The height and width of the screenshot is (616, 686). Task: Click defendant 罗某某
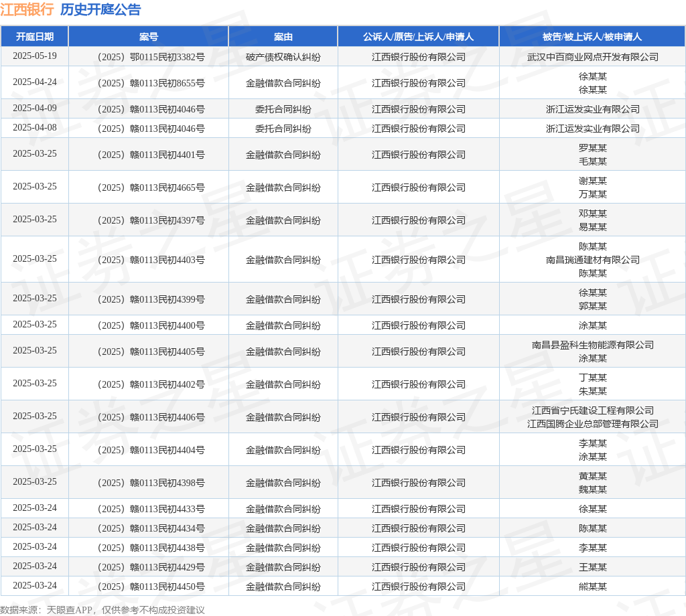(x=592, y=148)
